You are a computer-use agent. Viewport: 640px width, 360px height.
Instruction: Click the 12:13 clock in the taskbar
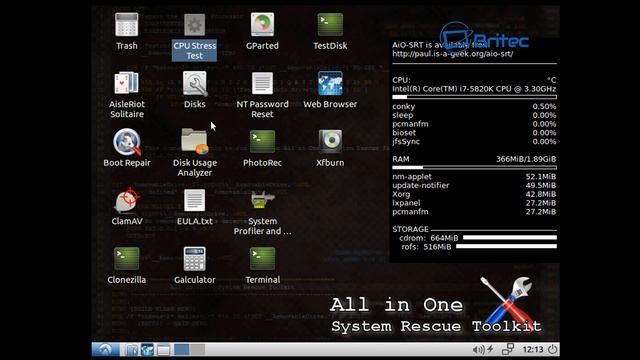click(533, 349)
